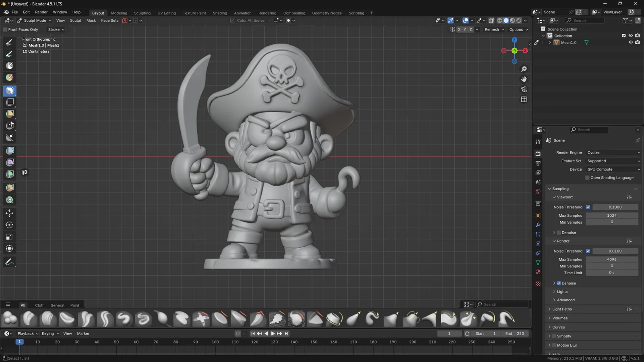
Task: Switch to the Shading workspace tab
Action: (x=220, y=13)
